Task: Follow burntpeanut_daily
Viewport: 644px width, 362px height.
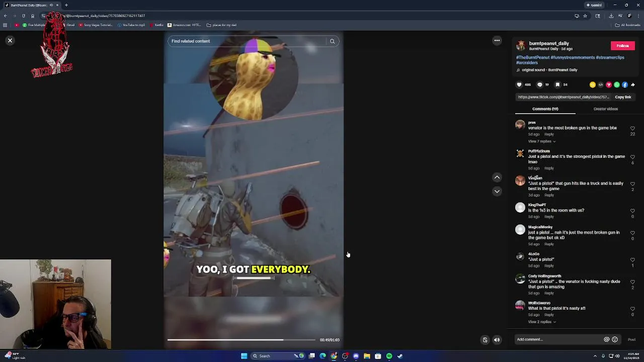Action: click(622, 46)
